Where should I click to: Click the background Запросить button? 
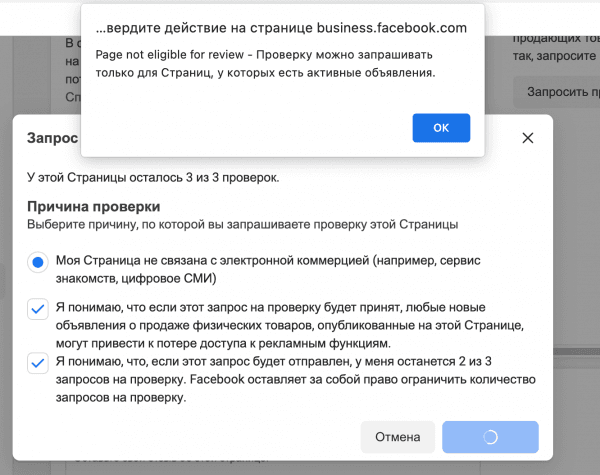[556, 92]
